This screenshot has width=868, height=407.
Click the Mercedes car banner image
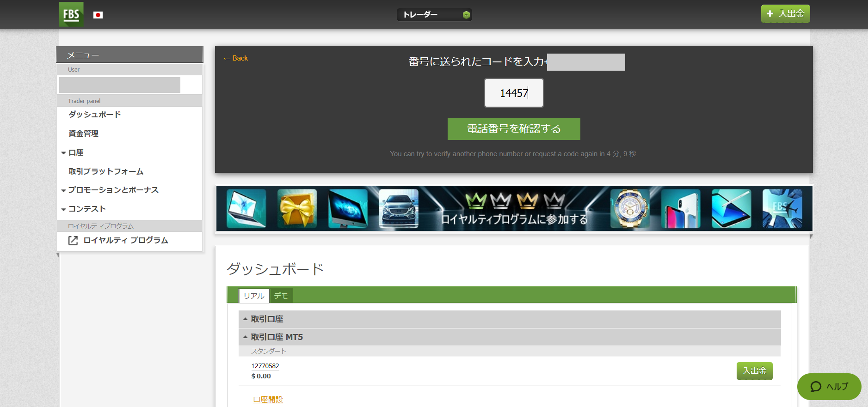(x=398, y=209)
